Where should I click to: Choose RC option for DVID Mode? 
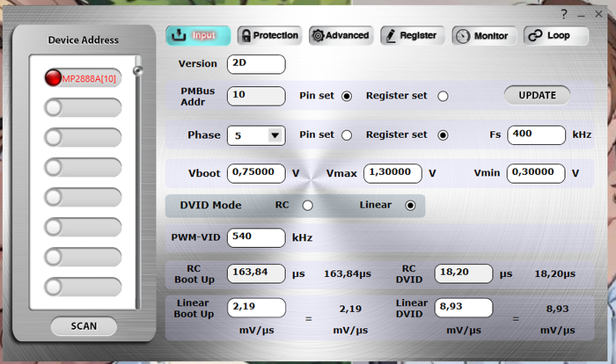click(308, 206)
